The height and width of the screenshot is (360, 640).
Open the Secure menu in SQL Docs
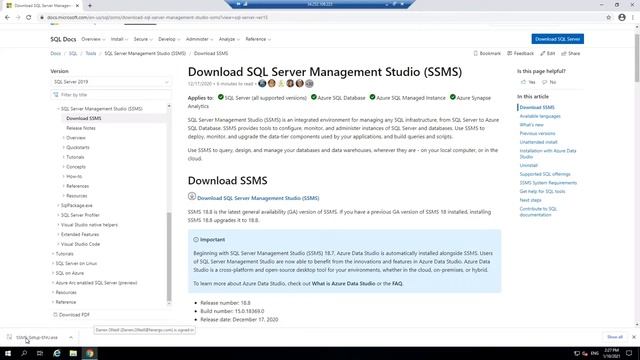coord(143,39)
